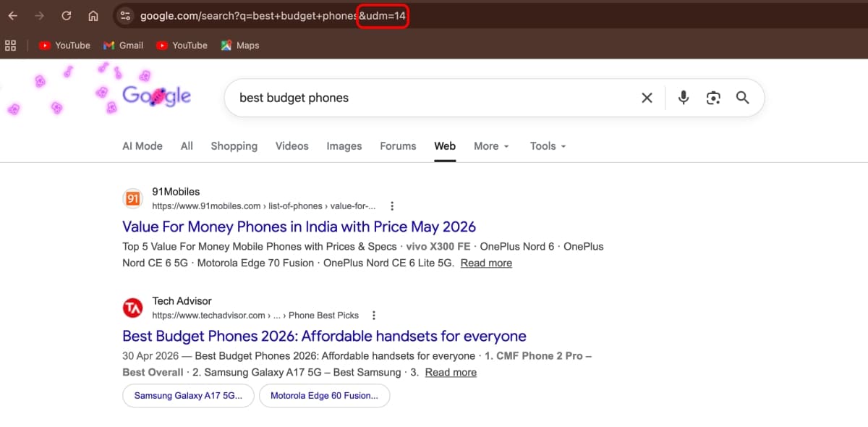The width and height of the screenshot is (868, 427).
Task: Submit search with the magnifying glass icon
Action: click(x=743, y=98)
